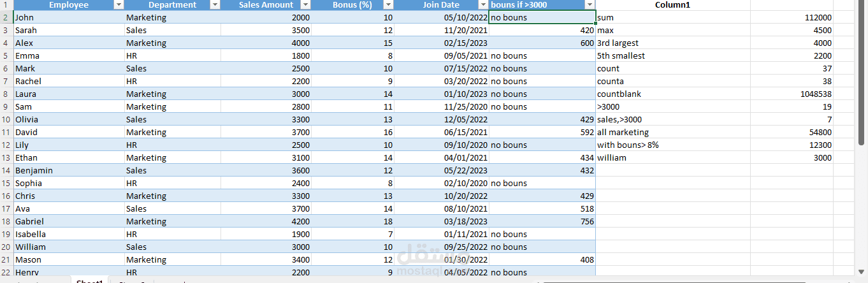Select the max value 4500

click(x=792, y=30)
